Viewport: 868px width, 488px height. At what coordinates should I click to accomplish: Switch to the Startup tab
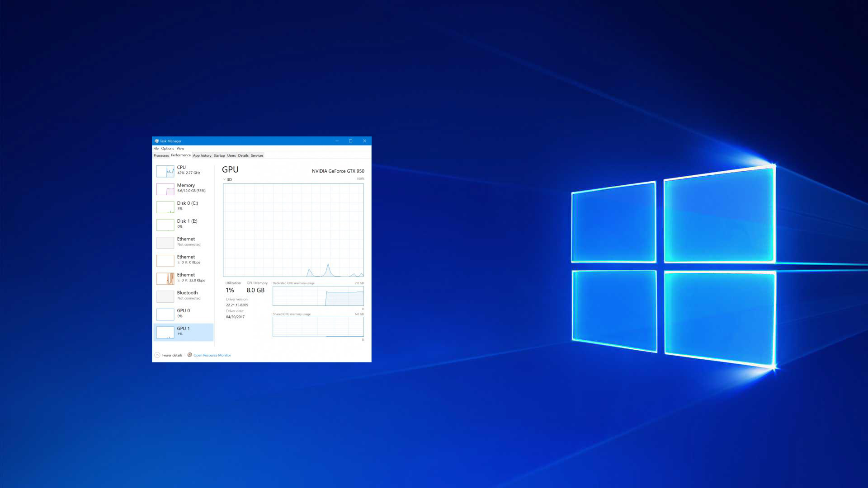pyautogui.click(x=219, y=155)
